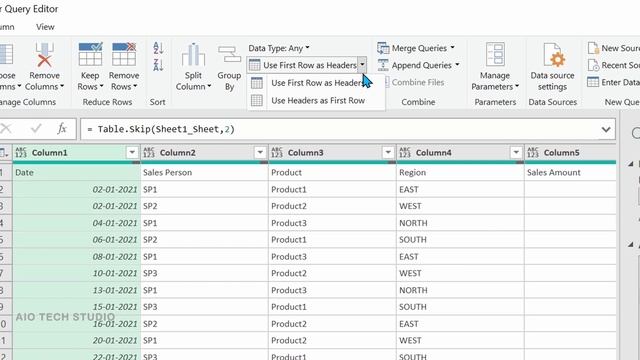
Task: Click the '15-01-2021' date cell
Action: (76, 307)
